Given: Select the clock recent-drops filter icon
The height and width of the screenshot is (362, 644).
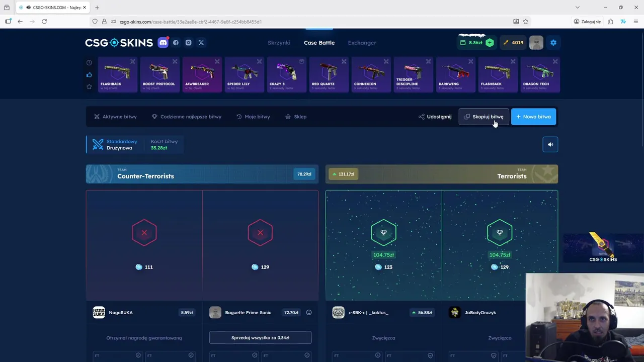Looking at the screenshot, I should (89, 63).
